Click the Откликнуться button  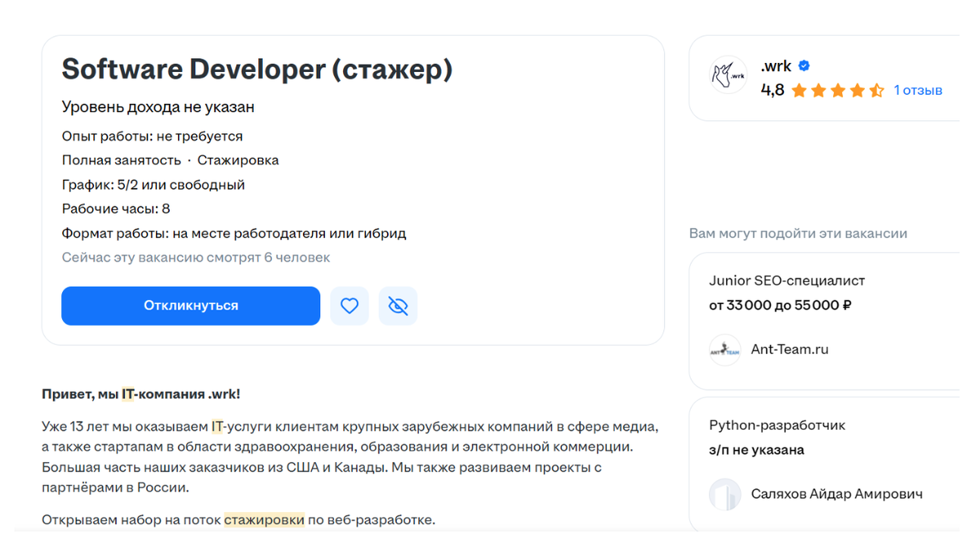pos(190,305)
